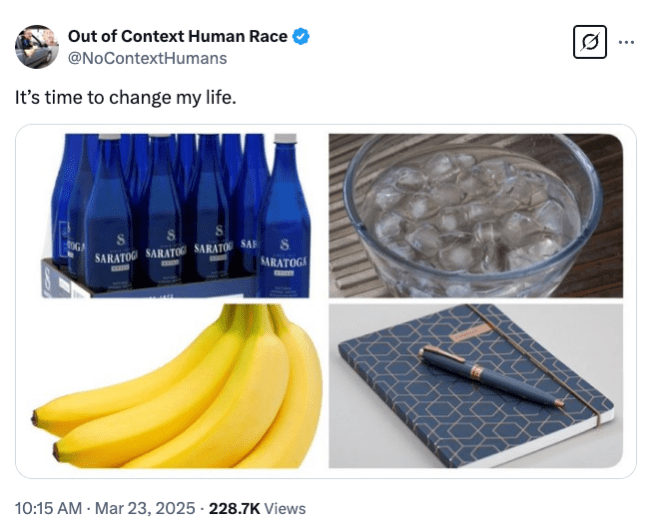Click the Views label
This screenshot has width=650, height=529.
(285, 509)
